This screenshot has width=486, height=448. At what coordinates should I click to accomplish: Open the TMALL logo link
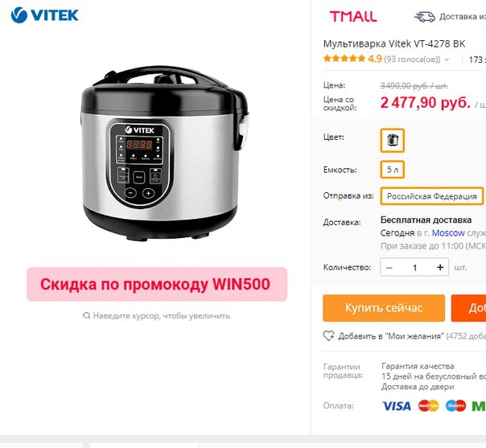353,16
